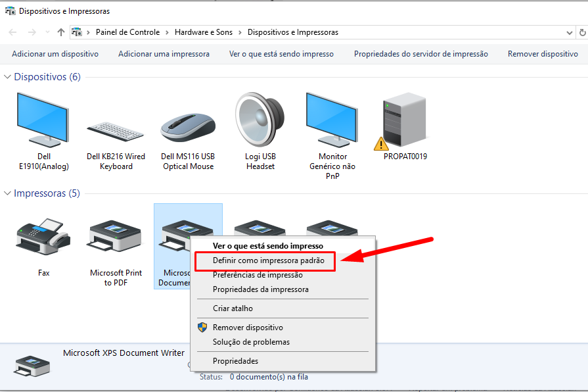This screenshot has width=588, height=392.
Task: Click Dispositivos e Impressoras breadcrumb segment
Action: click(x=293, y=32)
